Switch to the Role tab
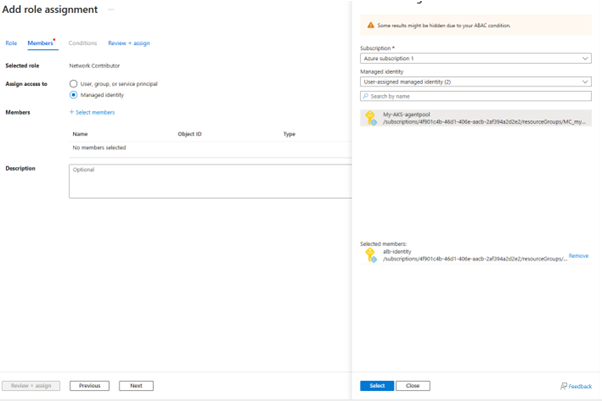 (11, 43)
